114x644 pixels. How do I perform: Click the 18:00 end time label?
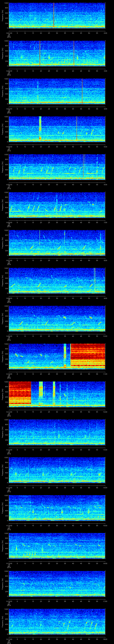click(105, 639)
